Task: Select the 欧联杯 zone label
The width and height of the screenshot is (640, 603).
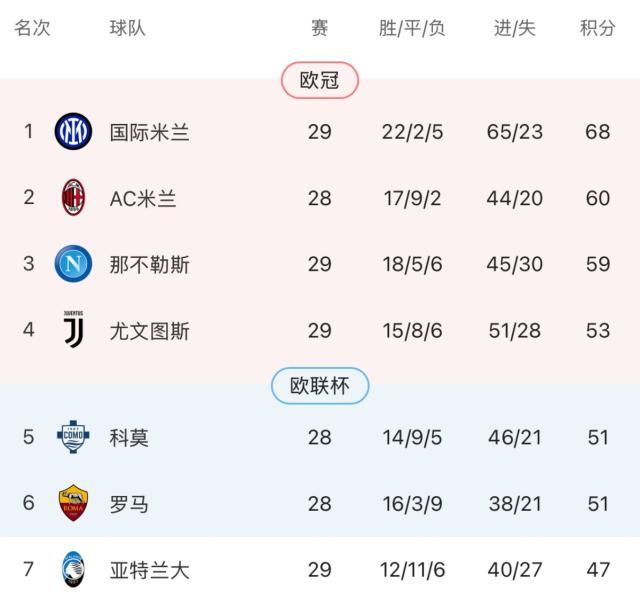Action: pyautogui.click(x=320, y=386)
